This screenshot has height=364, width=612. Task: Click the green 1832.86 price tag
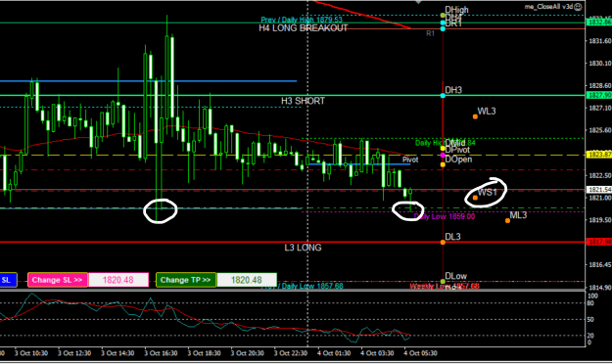tap(599, 23)
